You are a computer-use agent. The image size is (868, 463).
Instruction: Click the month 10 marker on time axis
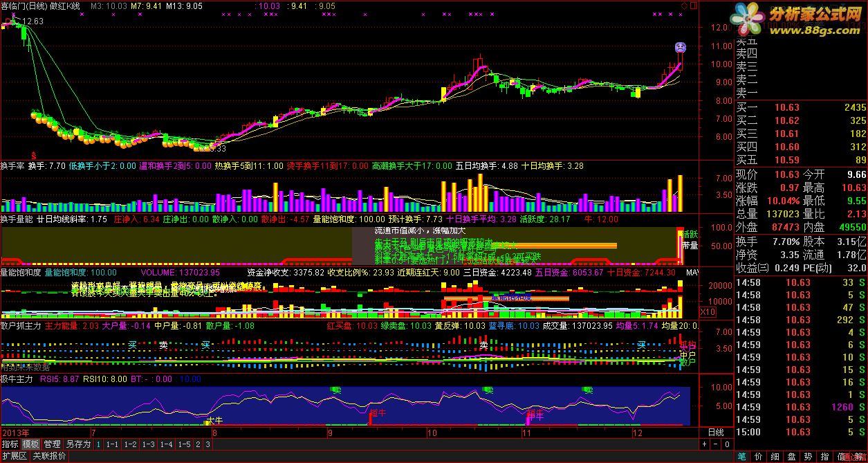click(x=432, y=432)
